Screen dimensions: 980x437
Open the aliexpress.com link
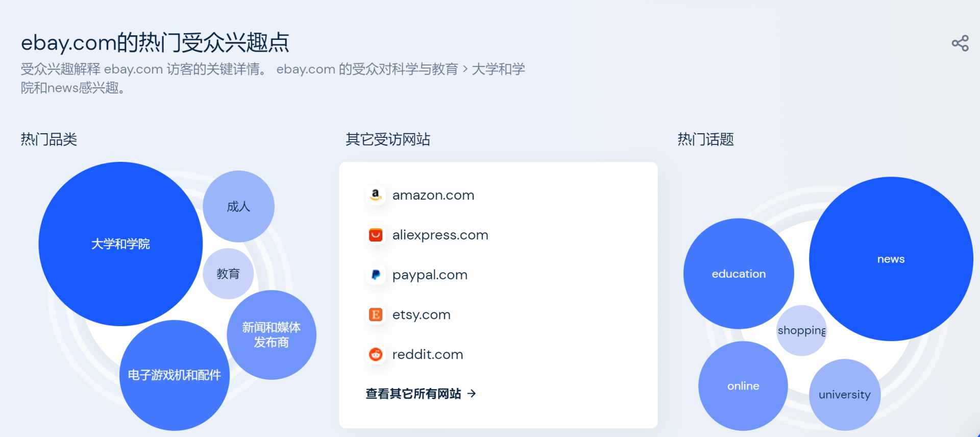pos(440,235)
